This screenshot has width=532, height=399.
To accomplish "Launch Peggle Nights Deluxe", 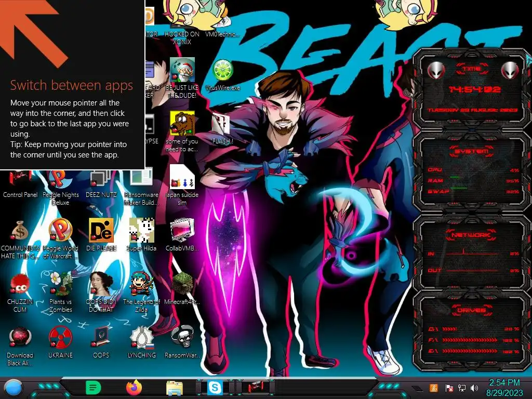I will (x=60, y=188).
